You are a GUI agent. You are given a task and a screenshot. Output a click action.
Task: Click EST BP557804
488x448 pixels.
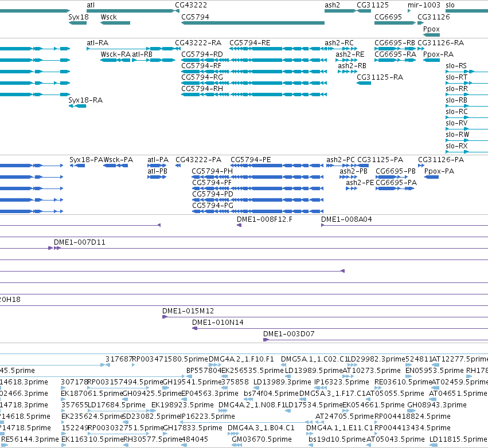click(204, 371)
